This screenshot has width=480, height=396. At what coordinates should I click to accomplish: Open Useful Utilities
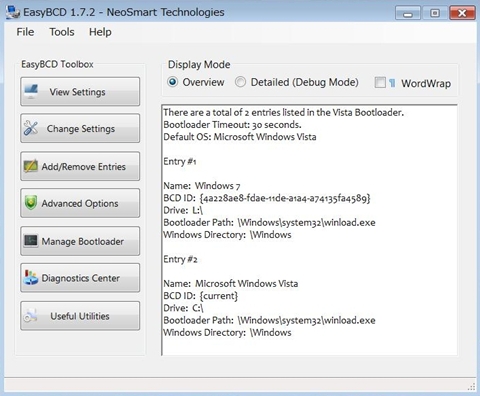point(80,316)
